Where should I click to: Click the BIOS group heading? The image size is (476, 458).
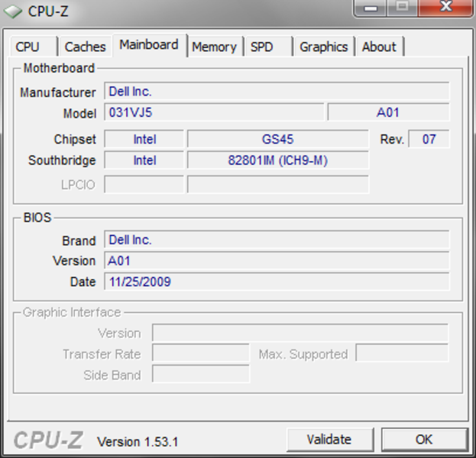pyautogui.click(x=37, y=218)
